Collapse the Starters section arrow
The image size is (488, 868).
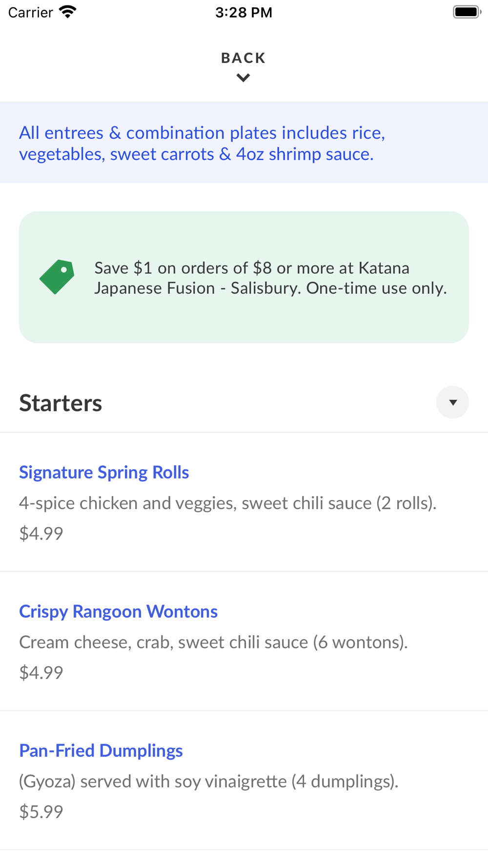tap(452, 402)
